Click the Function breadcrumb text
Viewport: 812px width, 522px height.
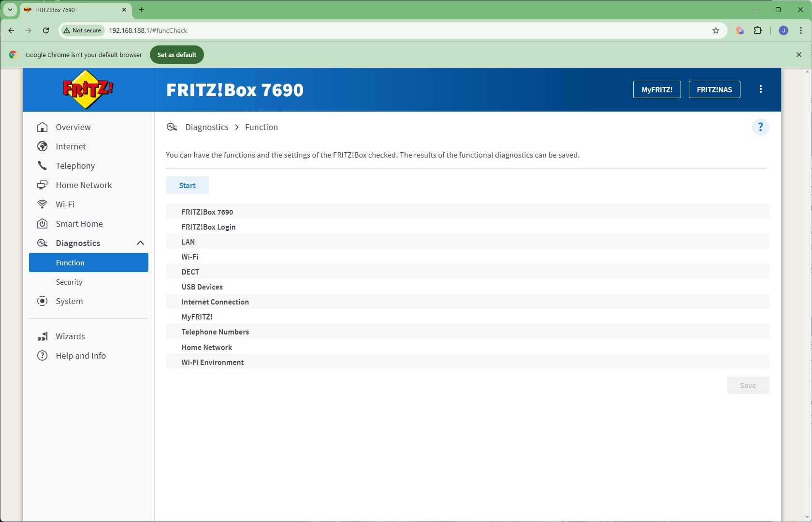point(261,127)
